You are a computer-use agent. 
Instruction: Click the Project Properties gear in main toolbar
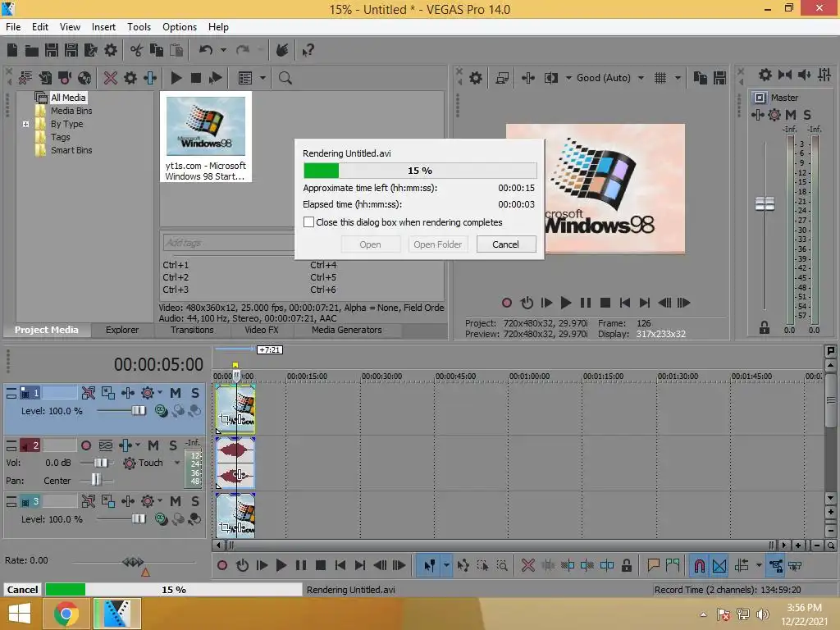pos(111,50)
